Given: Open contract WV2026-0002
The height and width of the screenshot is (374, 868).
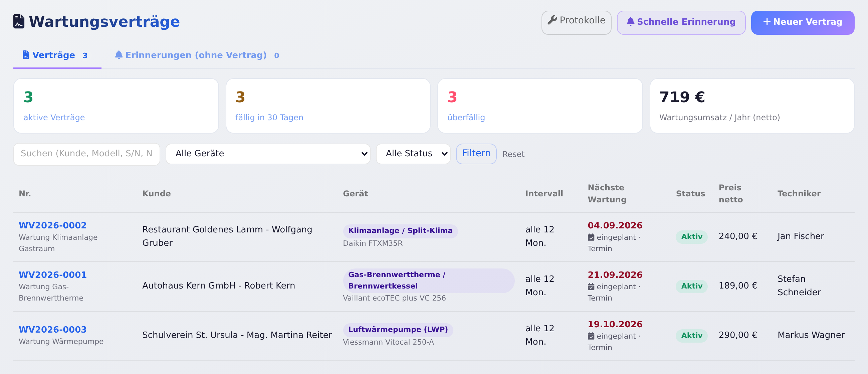Looking at the screenshot, I should (x=52, y=225).
